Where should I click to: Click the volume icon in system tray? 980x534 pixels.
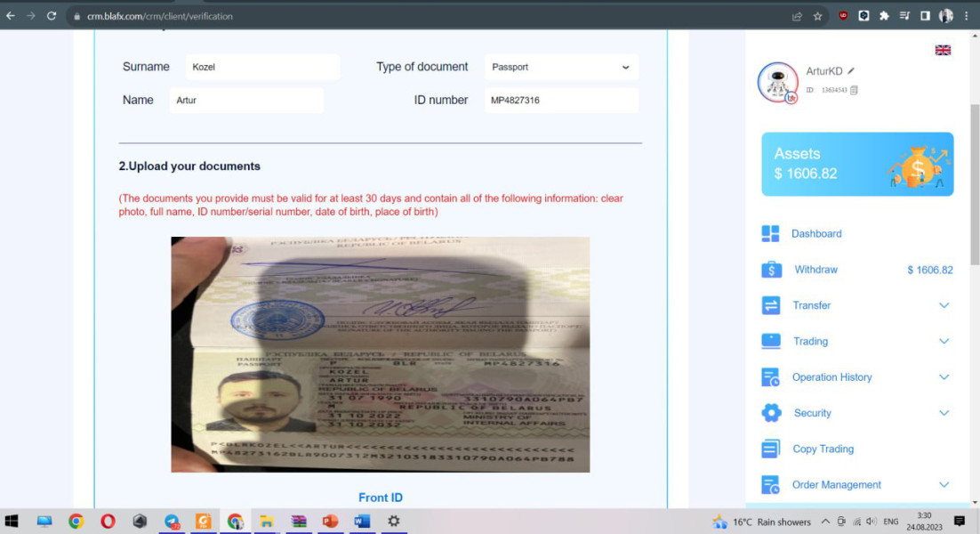click(872, 522)
